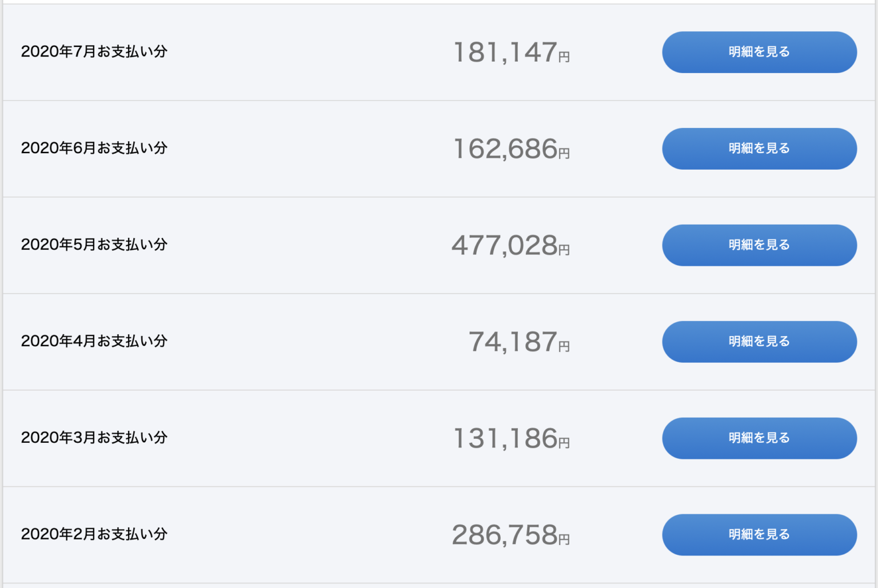The width and height of the screenshot is (878, 588).
Task: Click the 円 symbol after 477,028
Action: coord(564,250)
